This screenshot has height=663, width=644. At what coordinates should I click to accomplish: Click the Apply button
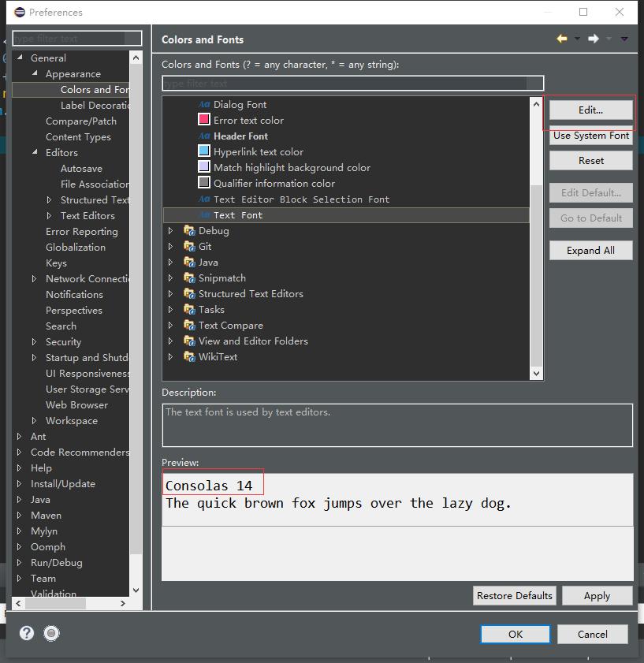coord(597,595)
